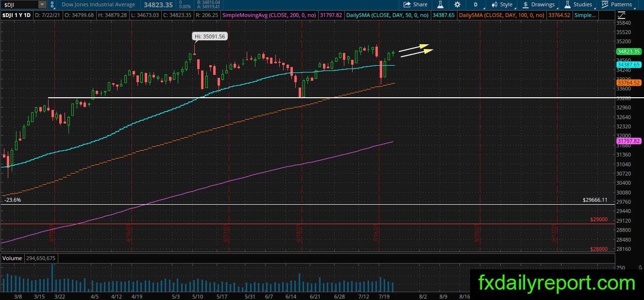Open the Drawings menu
Screen dimensions: 644x300
point(539,4)
